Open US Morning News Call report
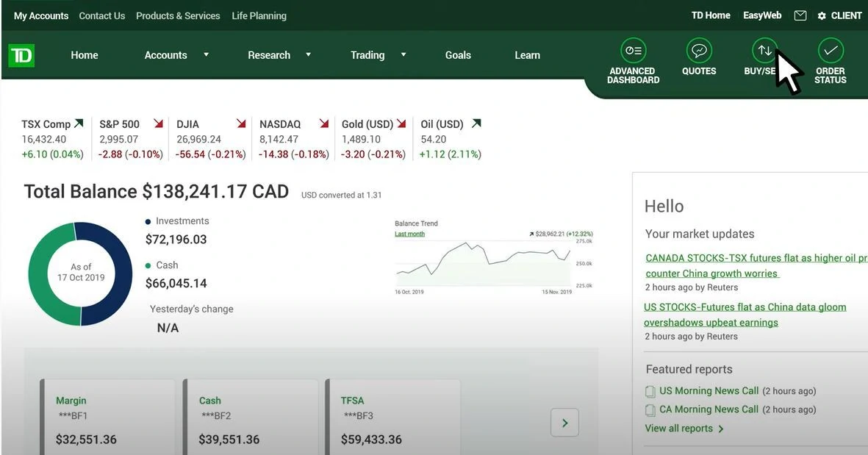The width and height of the screenshot is (868, 455). [709, 391]
